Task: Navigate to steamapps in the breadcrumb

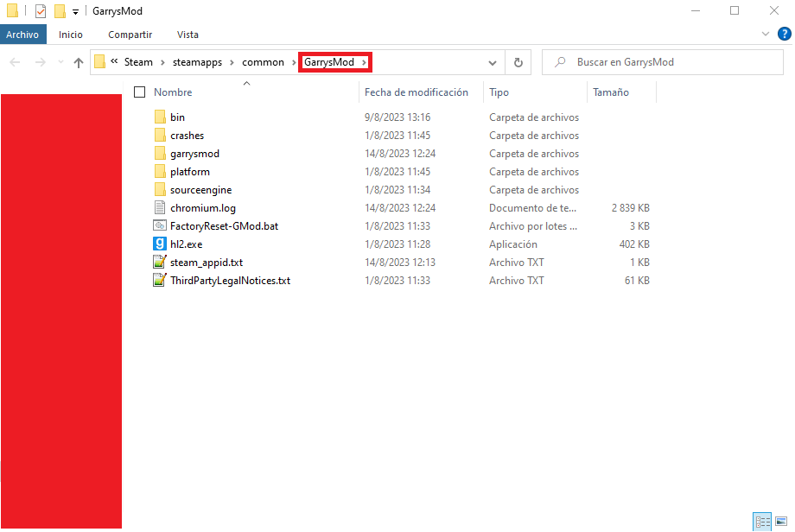Action: (197, 62)
